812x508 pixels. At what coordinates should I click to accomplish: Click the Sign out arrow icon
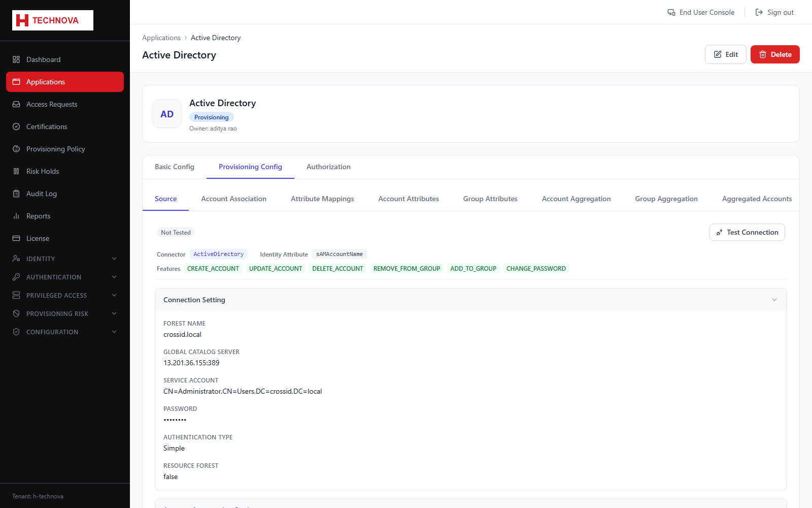click(759, 12)
